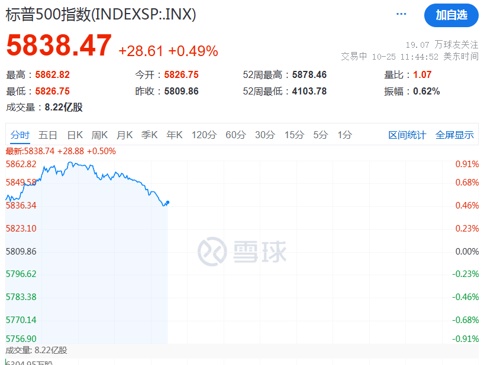This screenshot has width=500, height=365.
Task: Select the 5分 interval tab
Action: tap(320, 135)
